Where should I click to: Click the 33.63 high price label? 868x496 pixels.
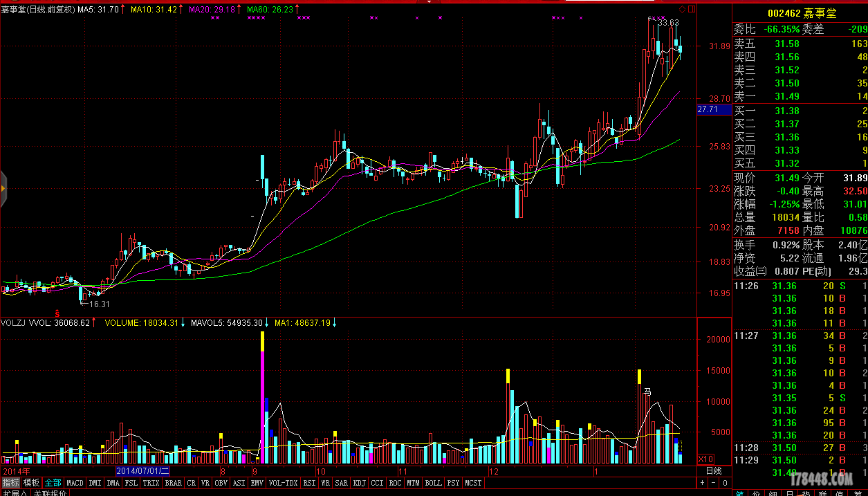coord(668,23)
